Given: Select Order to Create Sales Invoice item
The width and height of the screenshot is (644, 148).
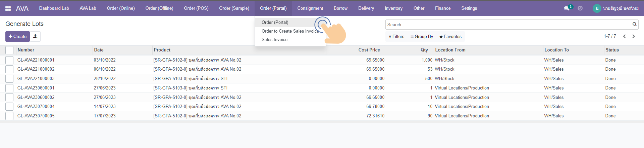Looking at the screenshot, I should (290, 31).
